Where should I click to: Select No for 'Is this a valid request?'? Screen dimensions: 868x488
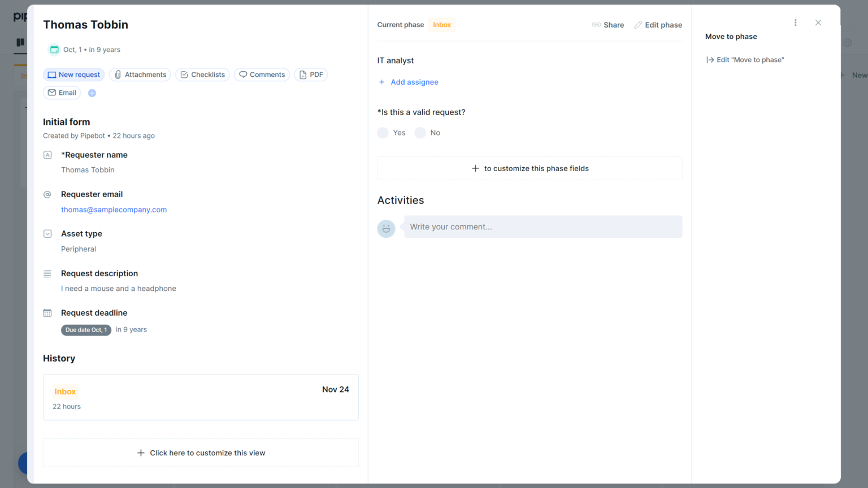tap(420, 132)
